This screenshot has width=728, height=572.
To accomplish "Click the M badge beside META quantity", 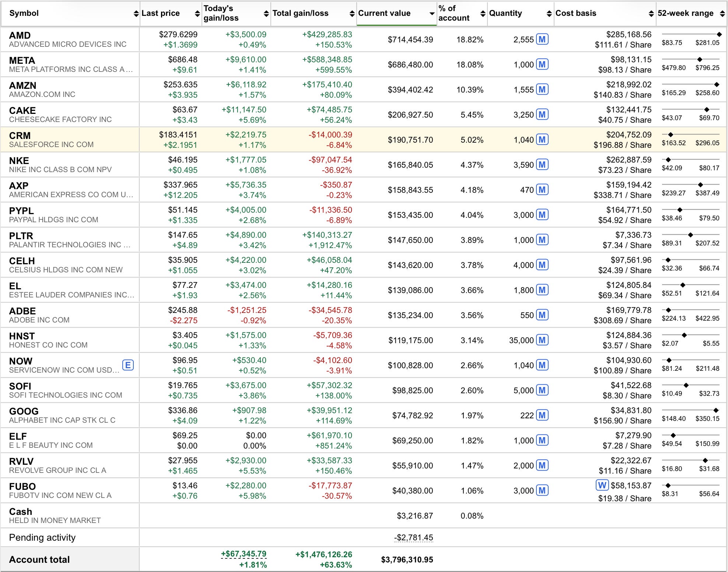I will coord(542,64).
